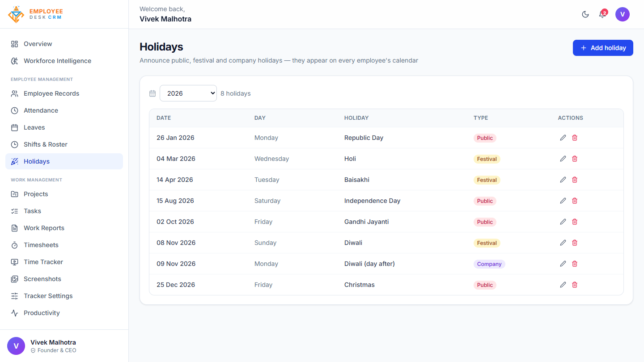Edit the Republic Day holiday
This screenshot has height=362, width=644.
point(563,138)
